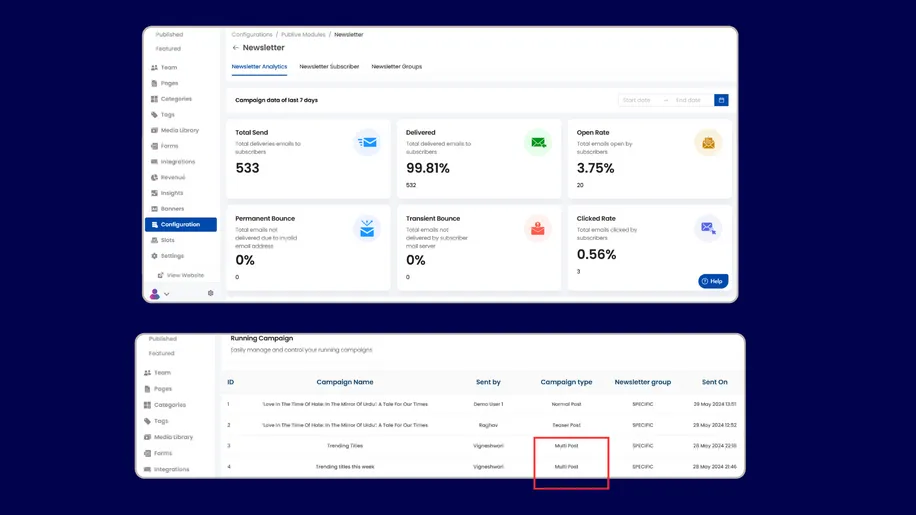The image size is (916, 515).
Task: Click the back arrow beside Newsletter title
Action: pos(236,48)
